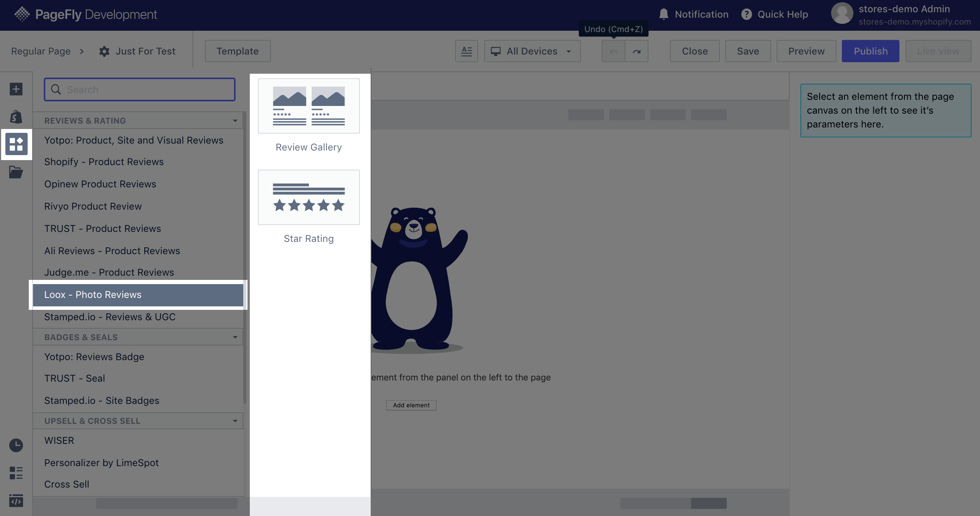Click the Redo arrow button
Screen dimensions: 980x516
tap(637, 51)
